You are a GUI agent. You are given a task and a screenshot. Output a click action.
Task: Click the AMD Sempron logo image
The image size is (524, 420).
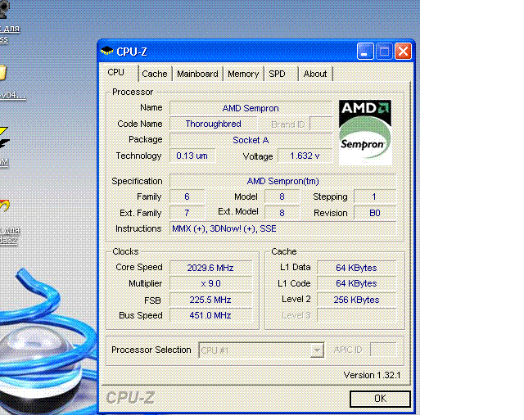coord(365,132)
